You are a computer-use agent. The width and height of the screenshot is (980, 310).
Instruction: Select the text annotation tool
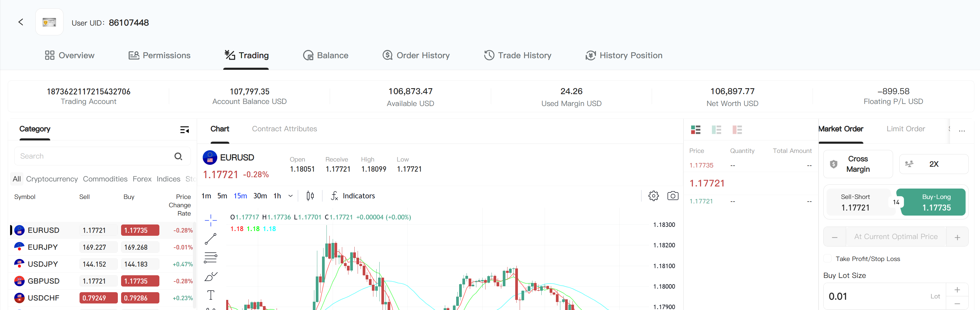(211, 295)
